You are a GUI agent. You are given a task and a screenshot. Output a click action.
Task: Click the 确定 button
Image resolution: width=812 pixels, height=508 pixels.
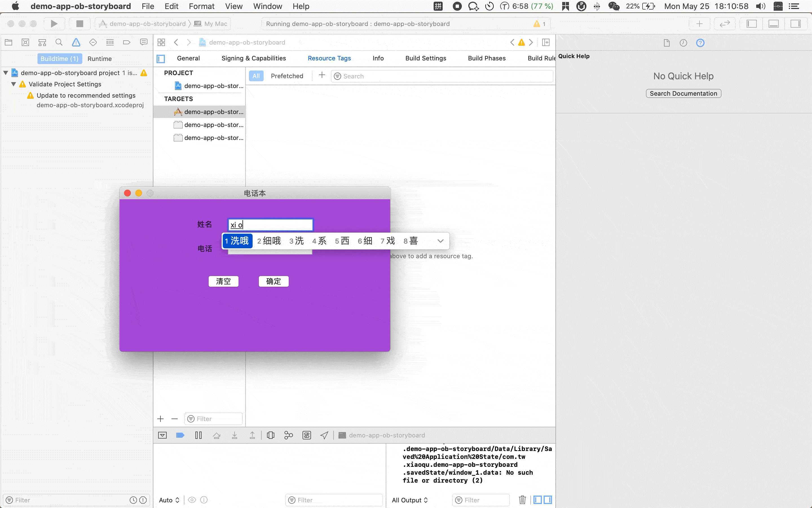point(273,281)
